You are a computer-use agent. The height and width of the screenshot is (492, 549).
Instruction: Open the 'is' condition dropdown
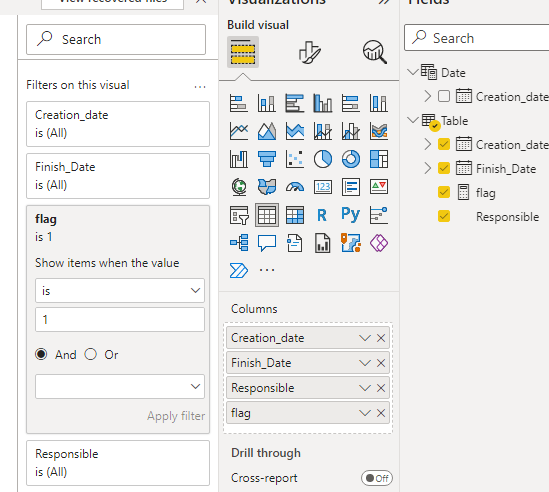click(x=120, y=290)
